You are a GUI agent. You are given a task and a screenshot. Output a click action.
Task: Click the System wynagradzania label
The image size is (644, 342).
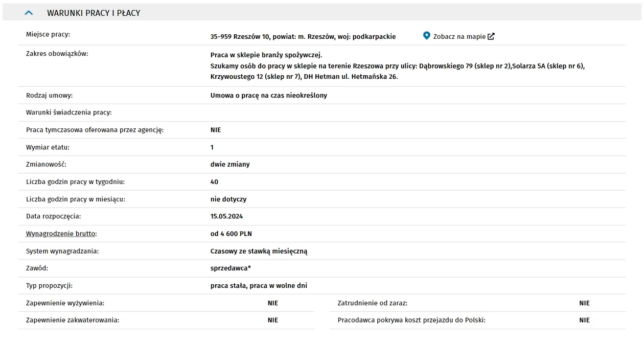point(62,252)
